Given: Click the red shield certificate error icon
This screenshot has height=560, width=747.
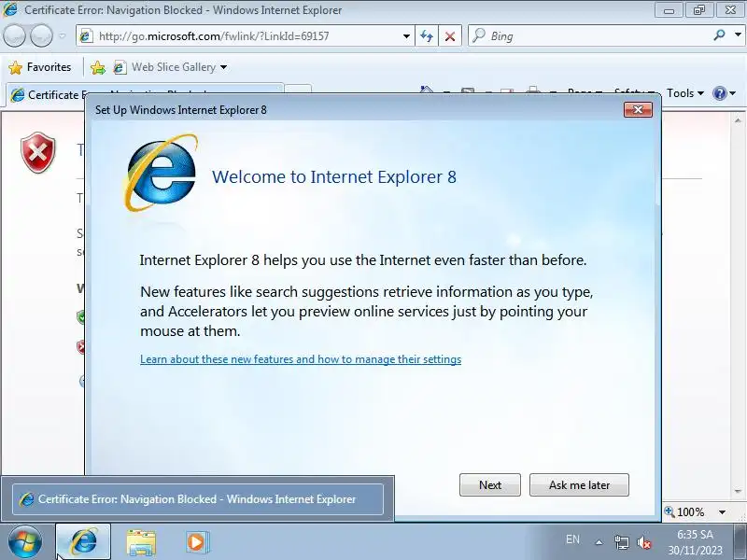Looking at the screenshot, I should [38, 153].
